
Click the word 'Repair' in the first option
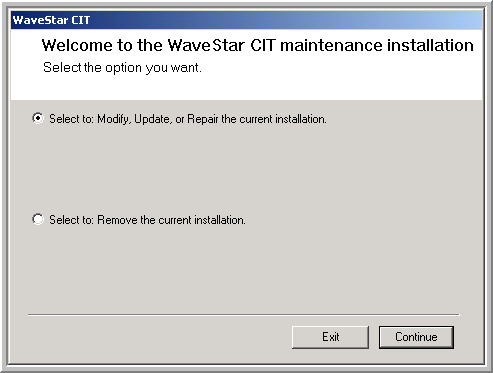click(203, 119)
